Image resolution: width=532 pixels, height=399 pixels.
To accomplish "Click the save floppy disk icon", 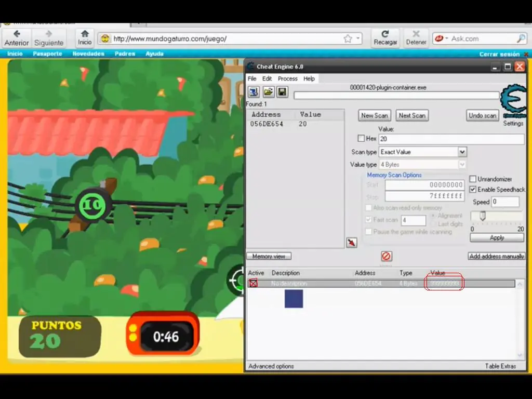I will coord(282,91).
